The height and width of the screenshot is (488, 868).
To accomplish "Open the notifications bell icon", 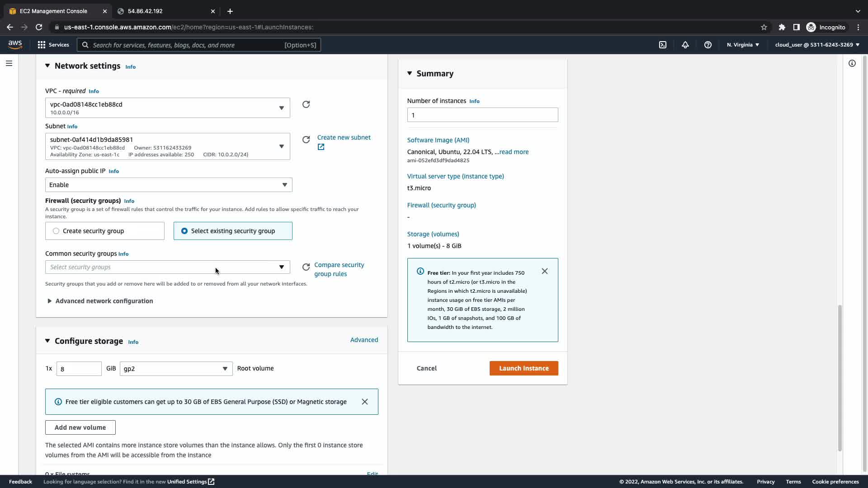I will (685, 45).
